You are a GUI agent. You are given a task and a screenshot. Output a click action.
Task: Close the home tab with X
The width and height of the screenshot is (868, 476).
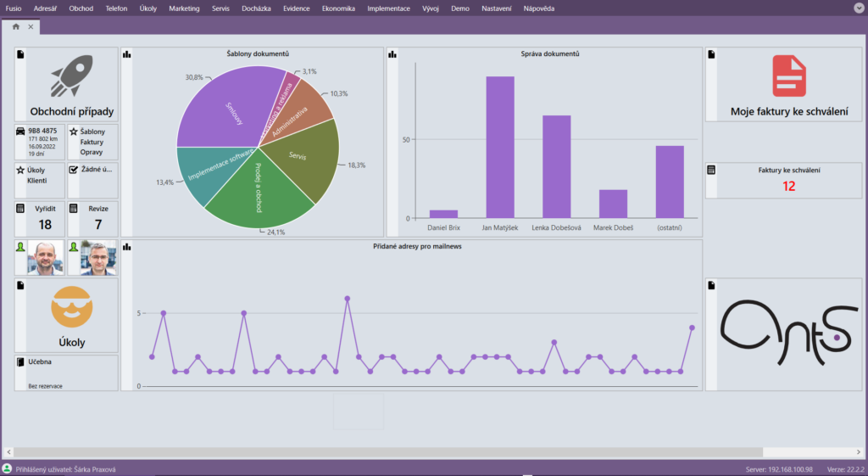pyautogui.click(x=31, y=27)
